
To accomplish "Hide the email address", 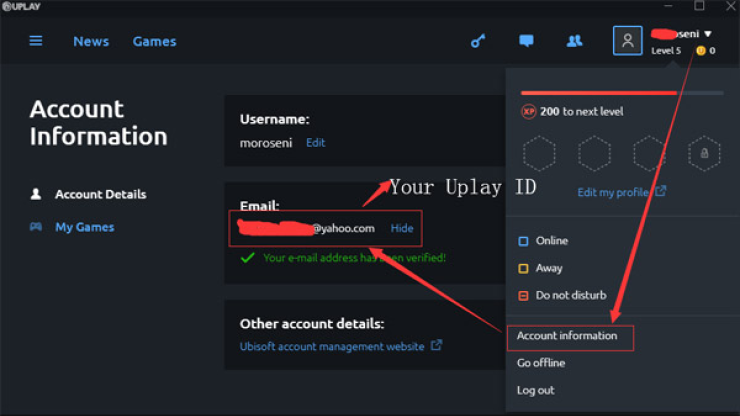I will pos(402,228).
